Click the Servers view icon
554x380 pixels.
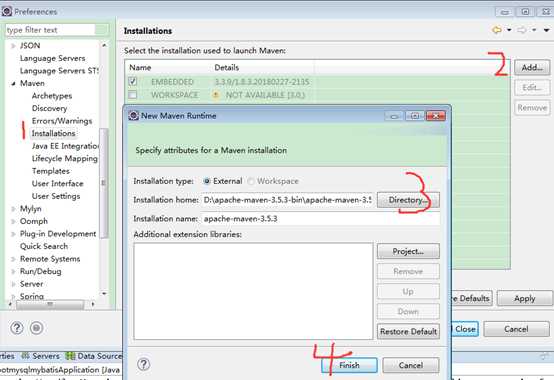coord(25,356)
